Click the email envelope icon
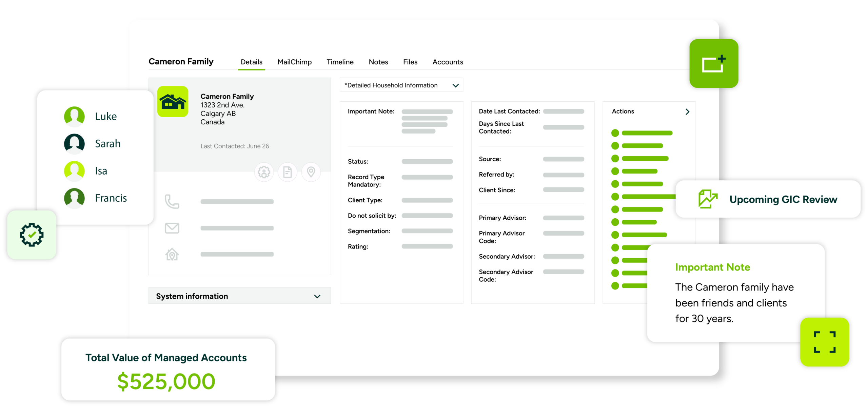 tap(172, 228)
